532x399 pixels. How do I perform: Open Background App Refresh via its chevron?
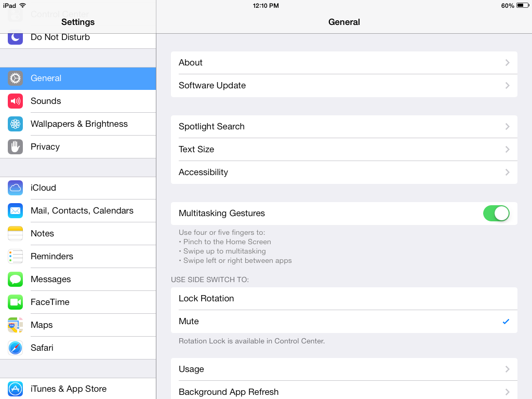click(507, 392)
